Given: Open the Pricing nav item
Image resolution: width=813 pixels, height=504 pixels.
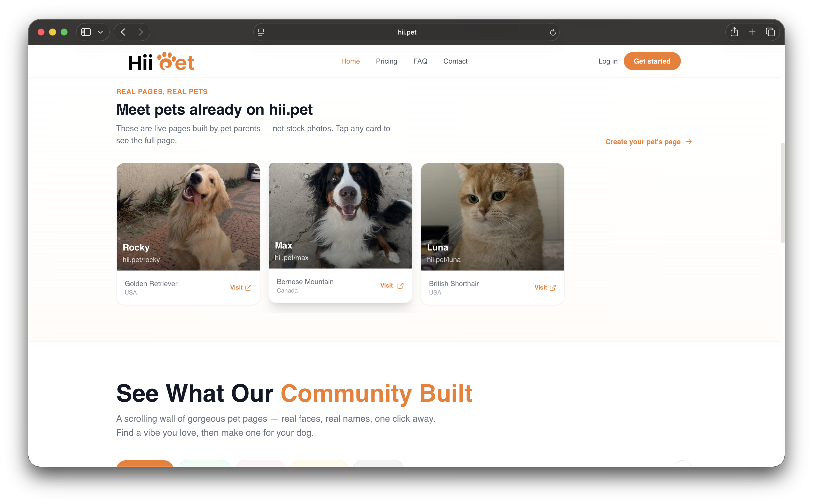Looking at the screenshot, I should coord(386,61).
